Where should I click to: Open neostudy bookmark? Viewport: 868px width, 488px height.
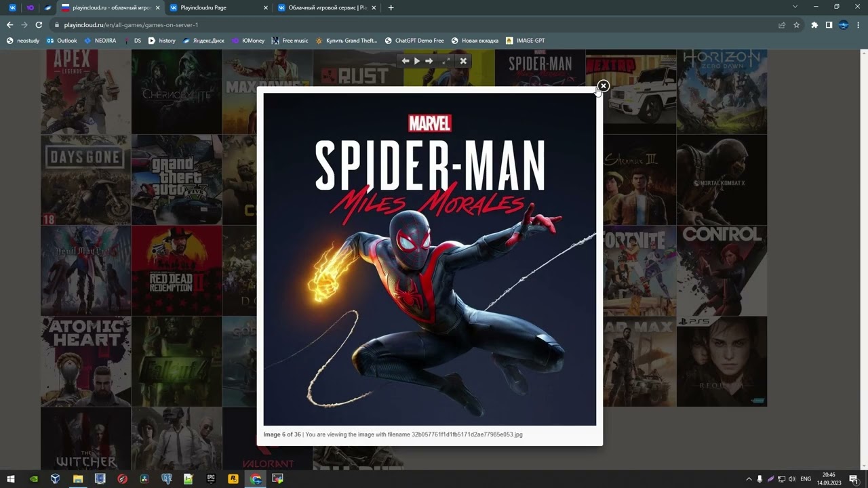click(x=23, y=41)
